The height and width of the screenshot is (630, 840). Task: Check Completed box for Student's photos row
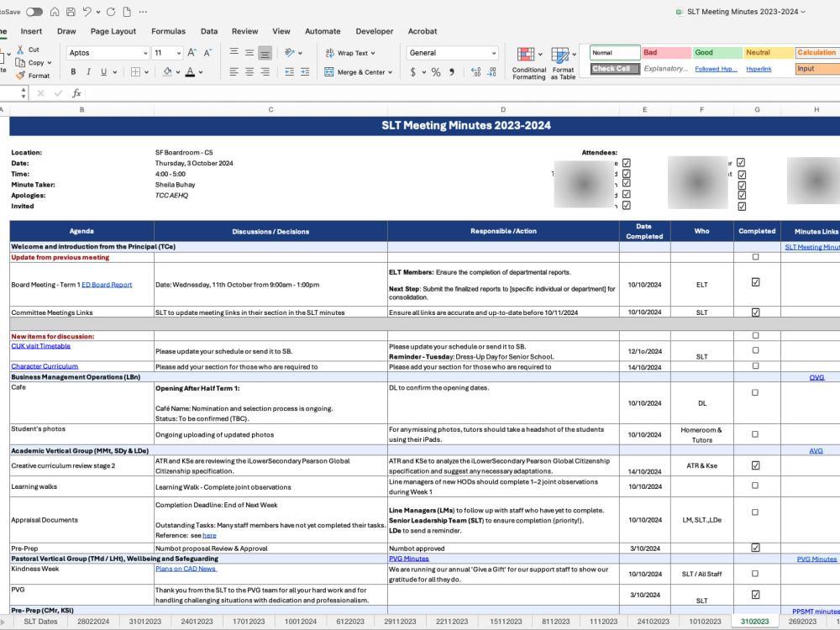coord(755,434)
